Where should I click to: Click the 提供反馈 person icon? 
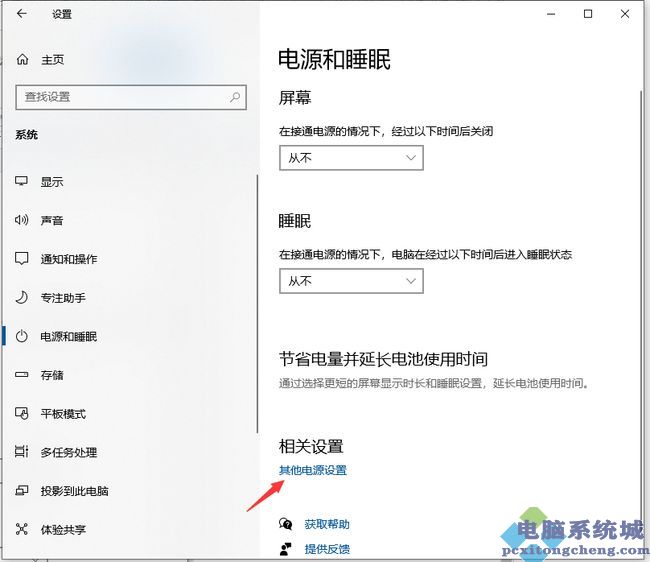(x=286, y=549)
